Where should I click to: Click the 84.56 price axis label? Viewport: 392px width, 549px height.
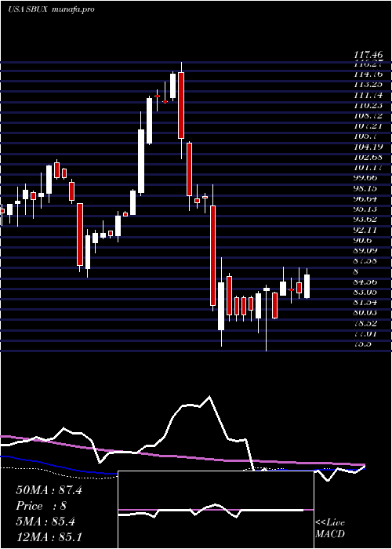click(367, 282)
